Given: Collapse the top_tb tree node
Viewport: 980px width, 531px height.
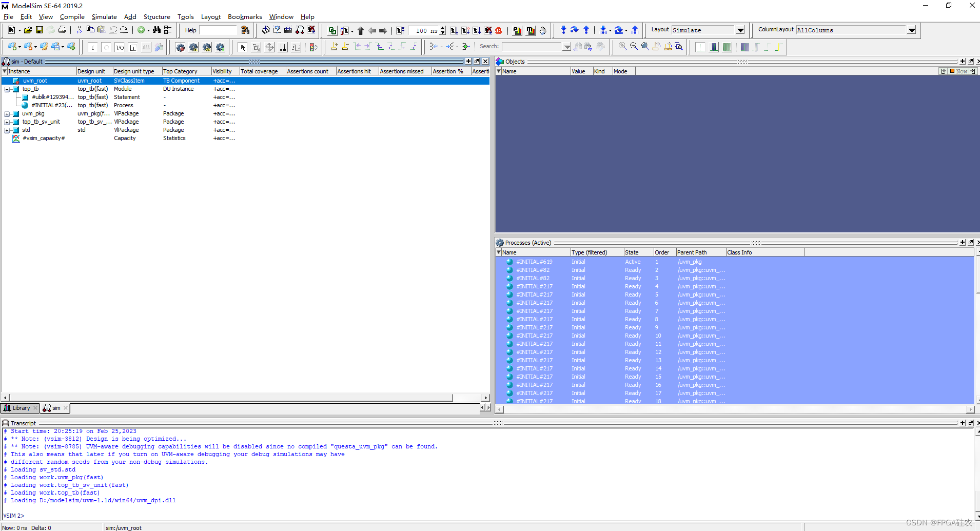Looking at the screenshot, I should click(x=7, y=89).
